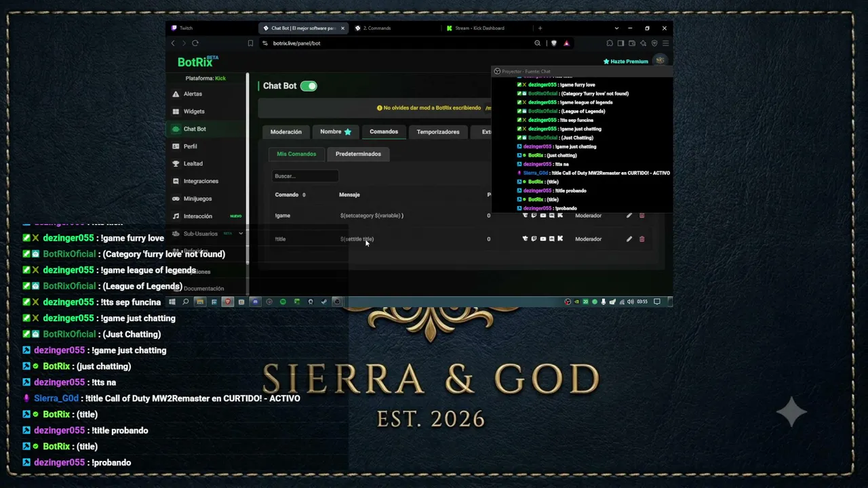
Task: Click the Twitch icon in !title row
Action: pos(534,239)
